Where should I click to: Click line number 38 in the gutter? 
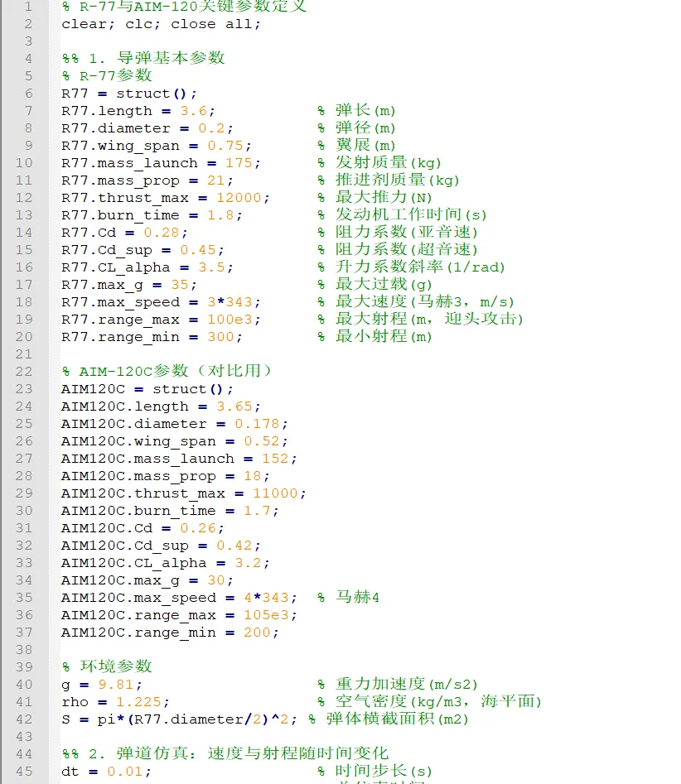click(23, 650)
